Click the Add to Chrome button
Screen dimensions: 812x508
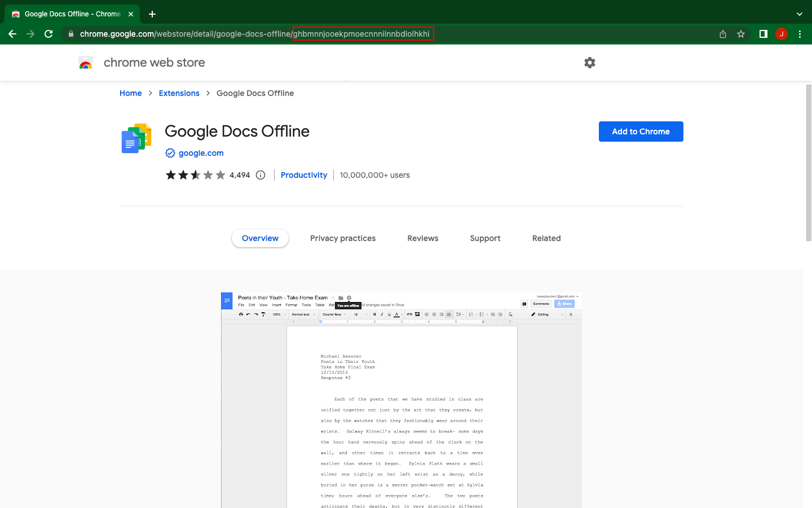[641, 132]
